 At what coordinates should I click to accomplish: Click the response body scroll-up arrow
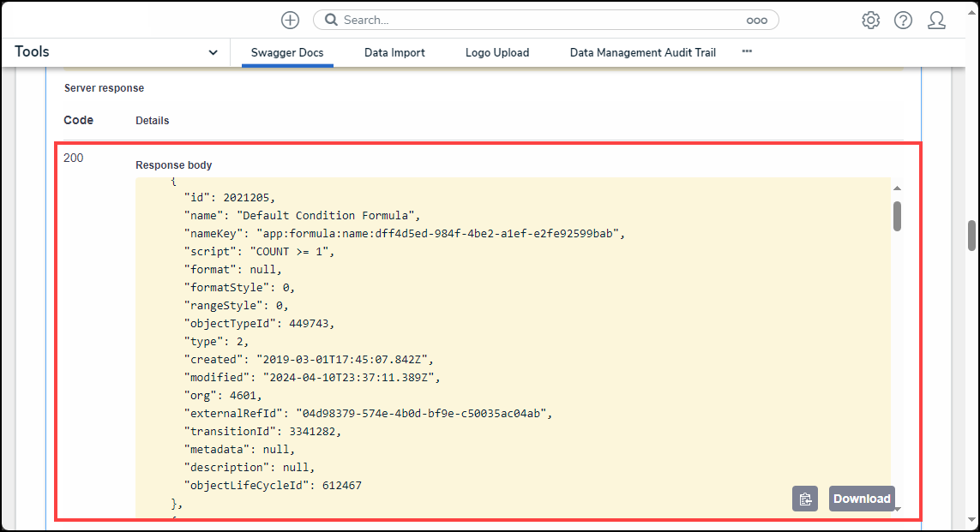tap(897, 188)
